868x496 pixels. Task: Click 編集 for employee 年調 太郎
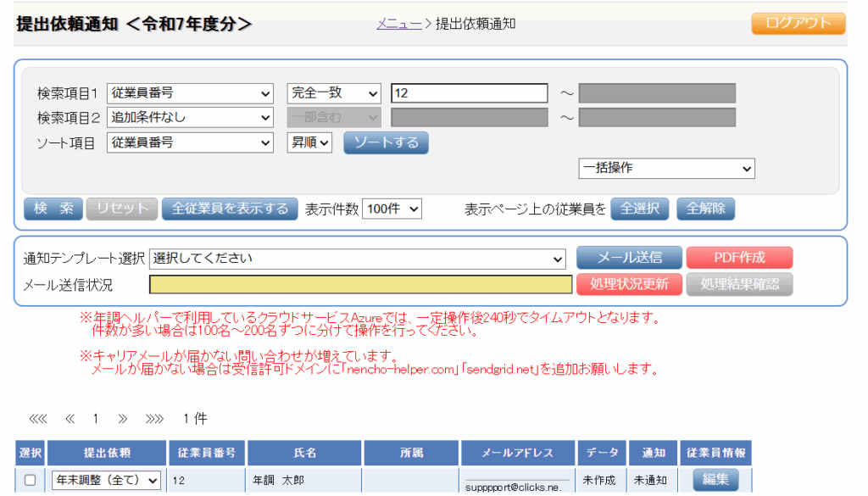coord(715,480)
